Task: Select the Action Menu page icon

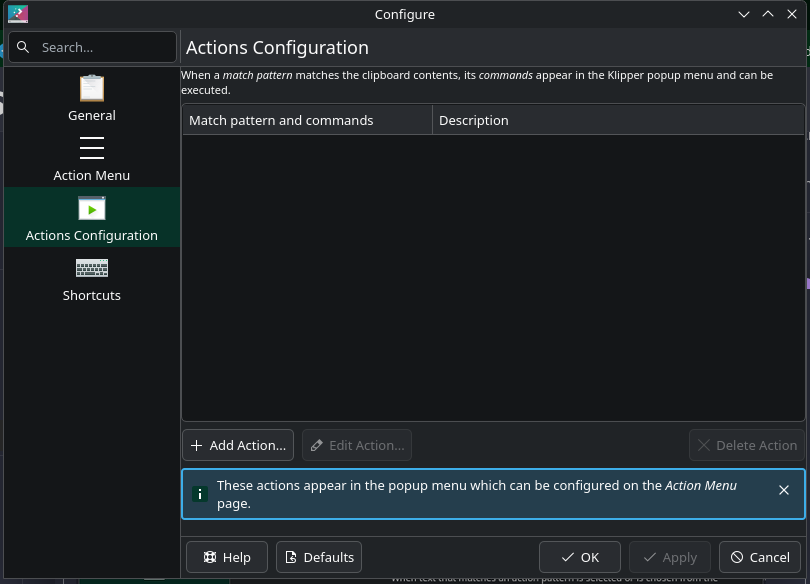Action: (x=92, y=149)
